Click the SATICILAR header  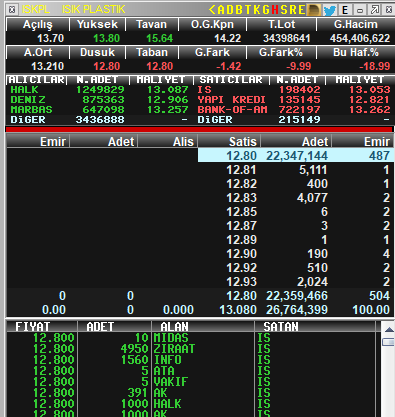[x=231, y=80]
